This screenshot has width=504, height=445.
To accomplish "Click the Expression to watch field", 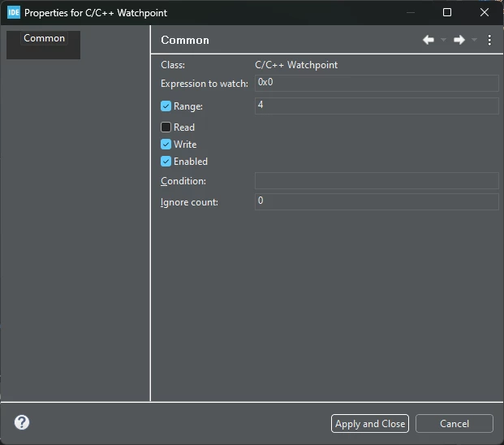I will 377,83.
